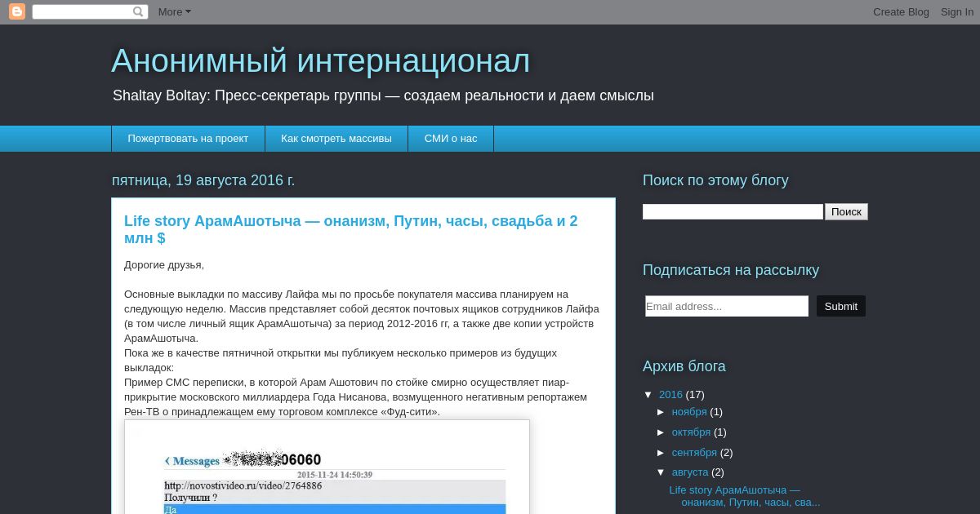Expand the октября archive month

(x=661, y=432)
